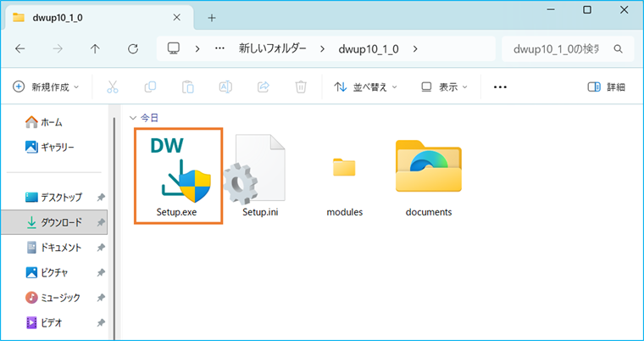Viewport: 644px width, 341px height.
Task: Click the Rename icon in toolbar
Action: [x=225, y=87]
